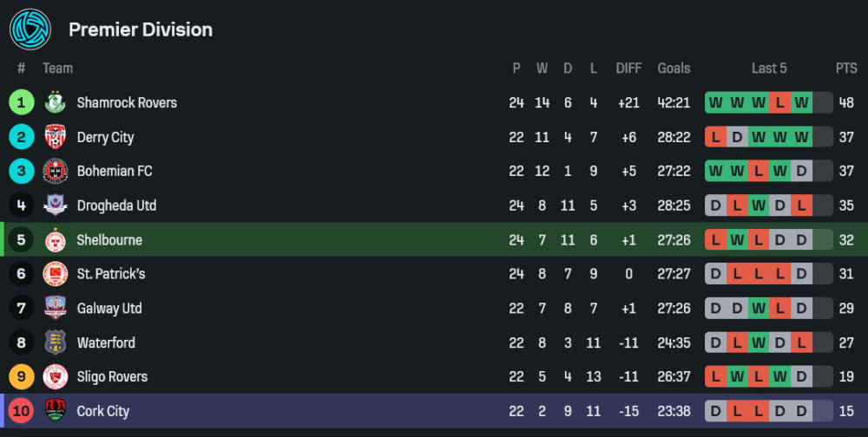Open the Shamrock Rovers team name link
Viewport: 868px width, 437px height.
(x=127, y=102)
